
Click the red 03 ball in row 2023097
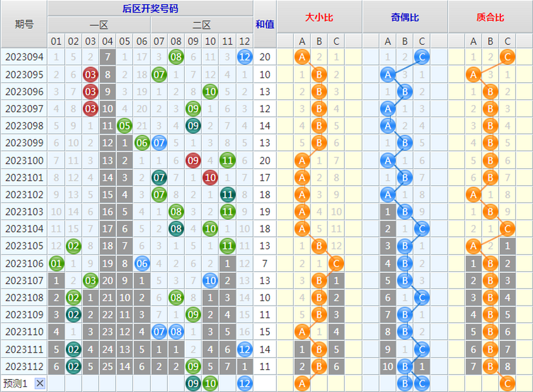tap(90, 109)
